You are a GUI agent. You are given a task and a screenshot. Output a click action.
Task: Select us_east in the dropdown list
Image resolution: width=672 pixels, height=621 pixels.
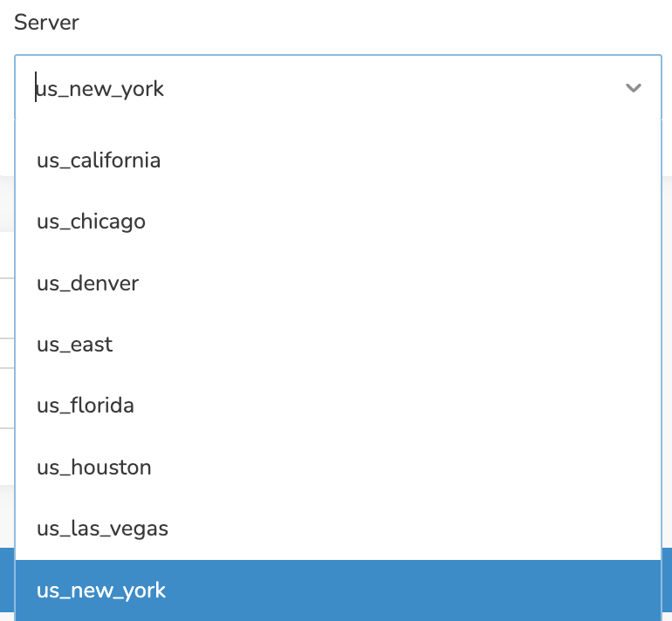pyautogui.click(x=338, y=345)
